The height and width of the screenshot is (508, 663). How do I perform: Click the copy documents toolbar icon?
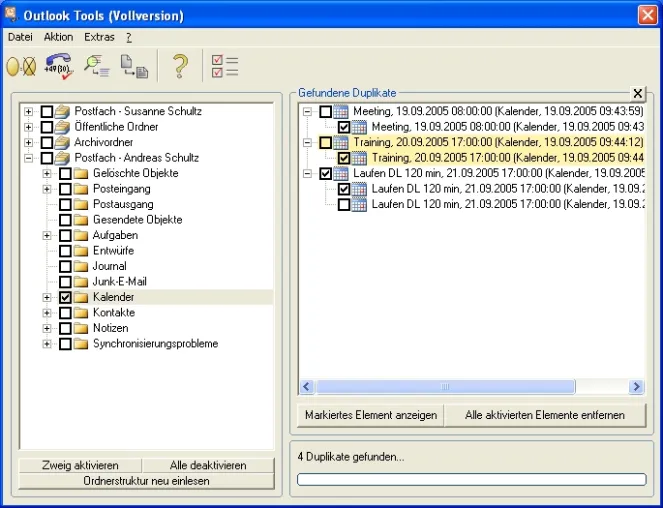click(134, 66)
